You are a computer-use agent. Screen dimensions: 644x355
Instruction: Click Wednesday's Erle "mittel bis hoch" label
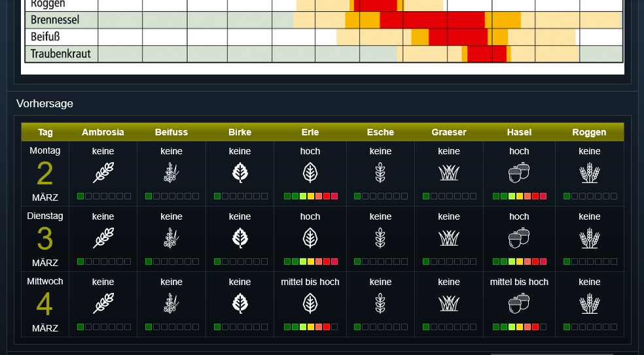(310, 282)
